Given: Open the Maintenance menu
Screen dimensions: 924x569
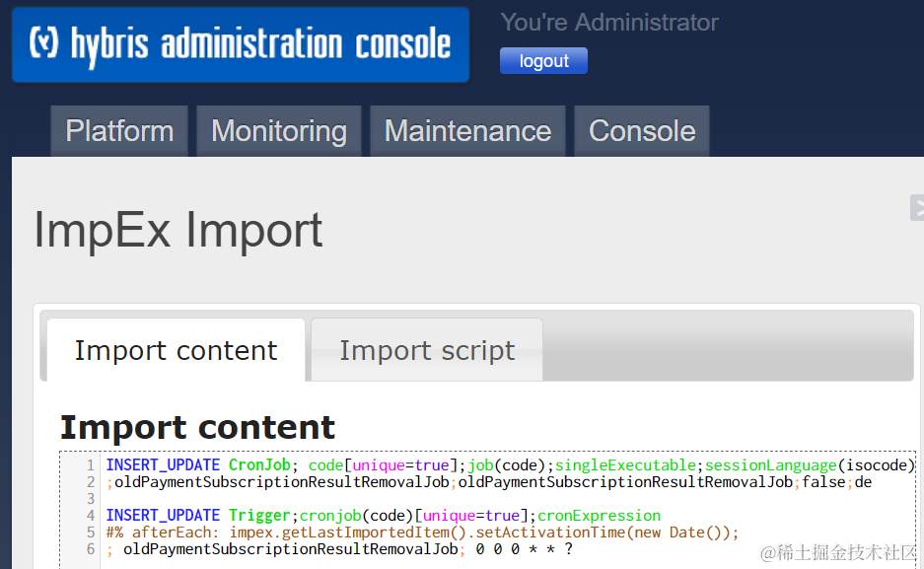Looking at the screenshot, I should click(467, 131).
